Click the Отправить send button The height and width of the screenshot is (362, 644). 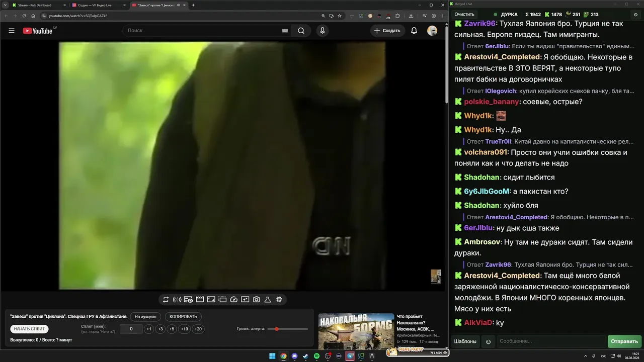(x=624, y=342)
